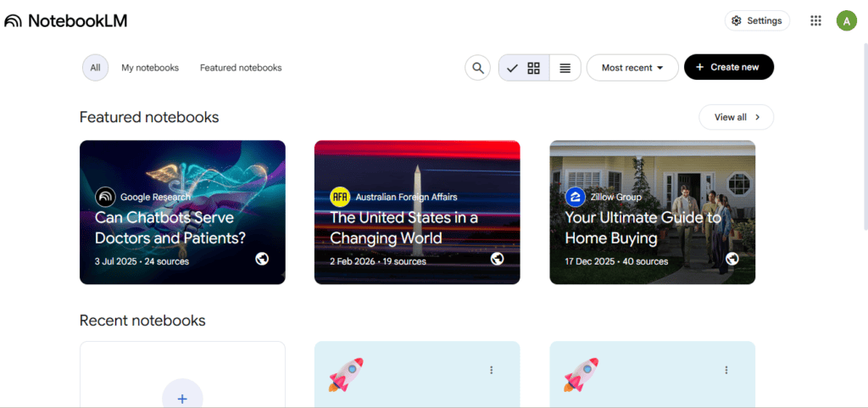The image size is (868, 408).
Task: Open the Most recent sort dropdown
Action: [632, 68]
